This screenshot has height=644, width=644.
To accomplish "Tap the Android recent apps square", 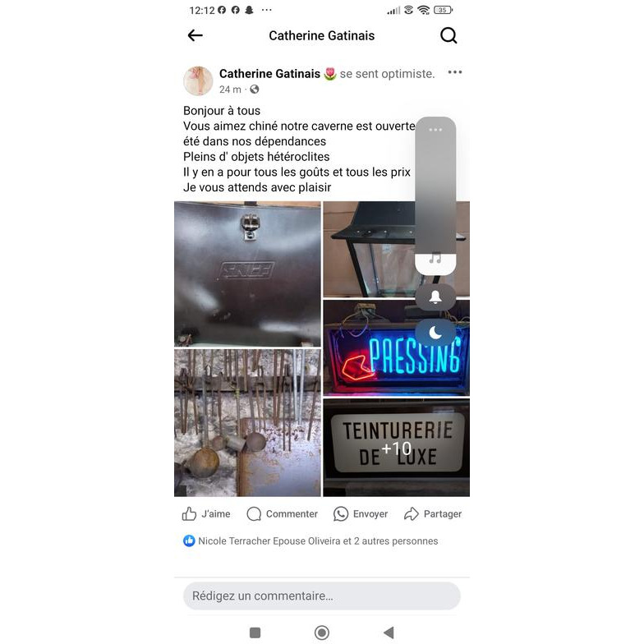I will point(255,632).
